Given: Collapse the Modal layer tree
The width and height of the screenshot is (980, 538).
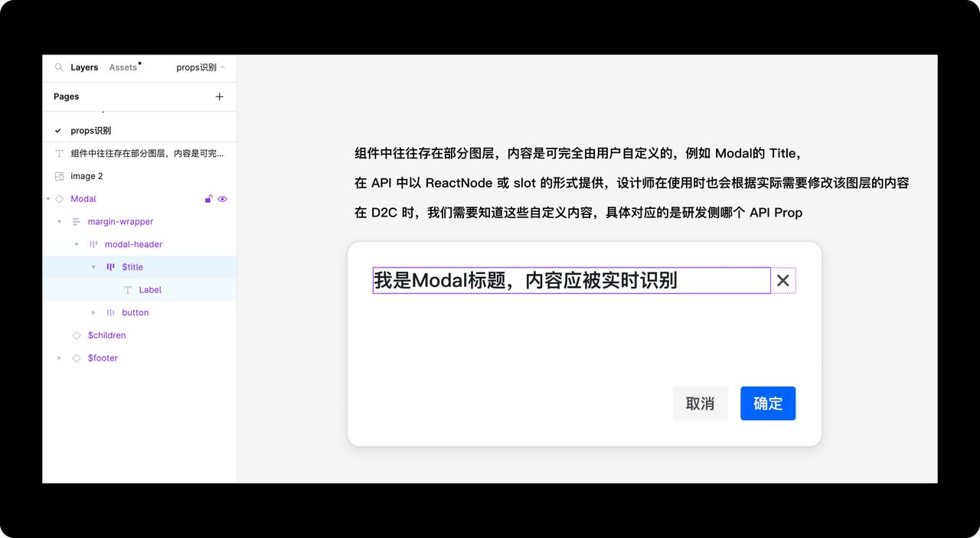Looking at the screenshot, I should [48, 199].
